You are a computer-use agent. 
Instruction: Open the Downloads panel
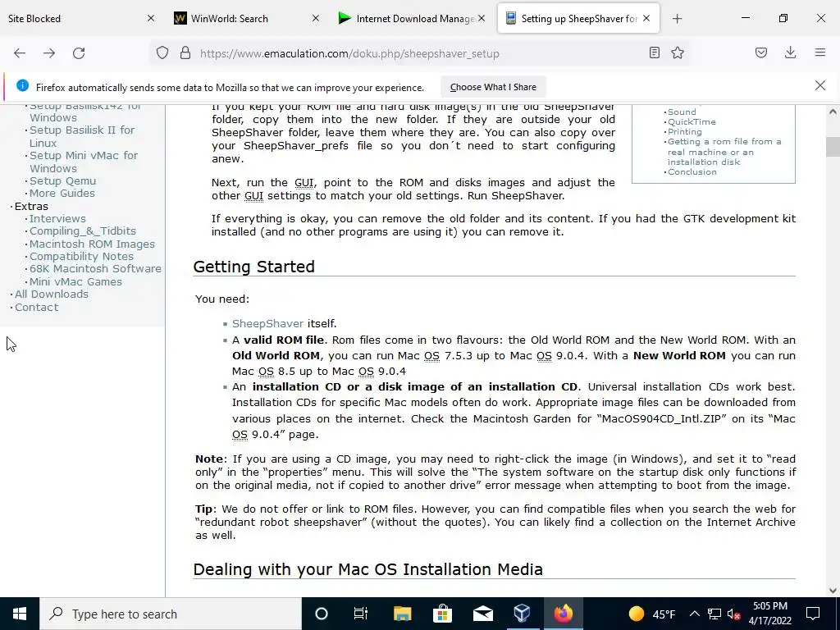click(790, 52)
